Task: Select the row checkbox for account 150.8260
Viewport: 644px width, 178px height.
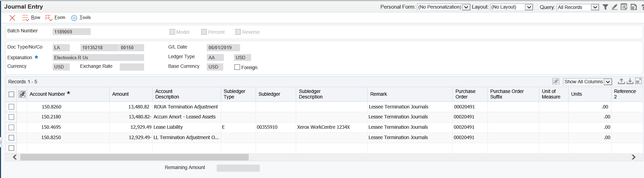Action: (x=11, y=107)
